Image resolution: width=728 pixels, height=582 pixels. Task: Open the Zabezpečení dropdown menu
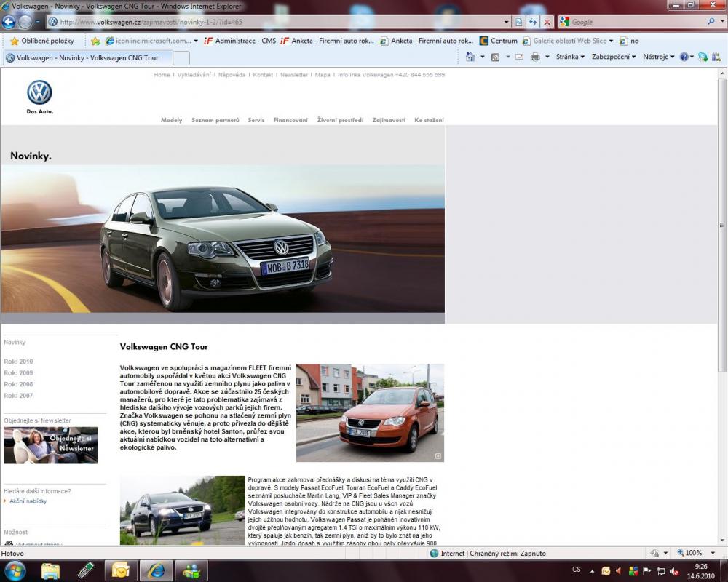click(x=613, y=57)
